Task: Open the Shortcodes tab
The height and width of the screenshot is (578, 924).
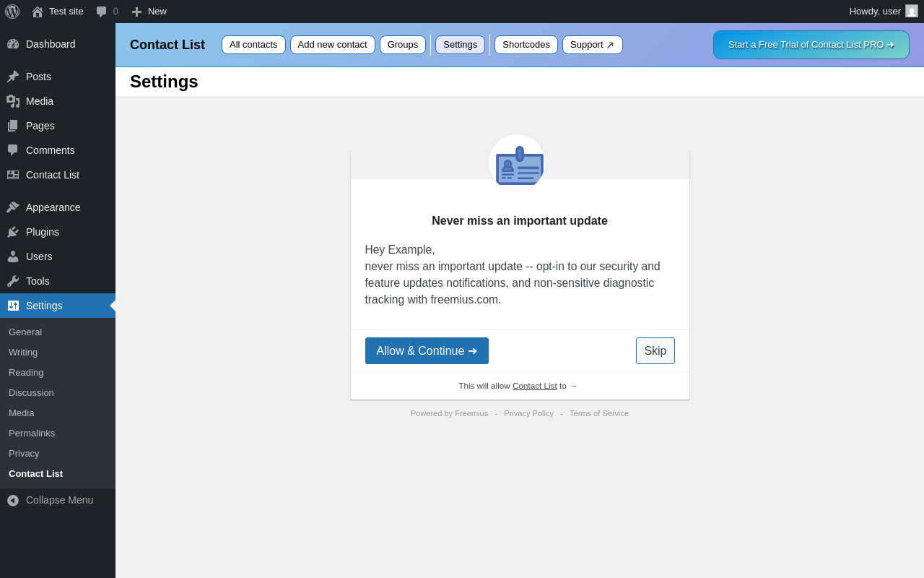Action: click(x=526, y=45)
